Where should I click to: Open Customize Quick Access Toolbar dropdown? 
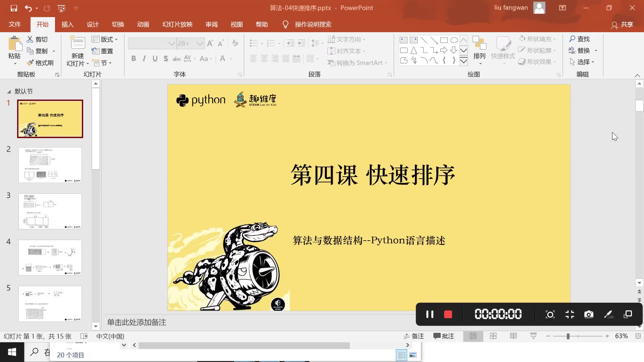[76, 8]
